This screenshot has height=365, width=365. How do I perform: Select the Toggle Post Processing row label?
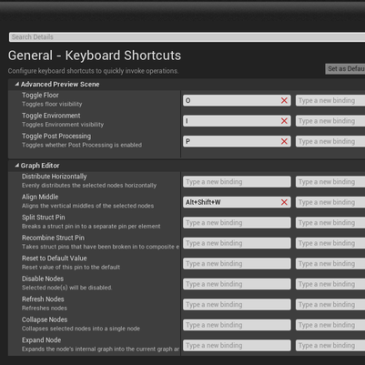[56, 136]
